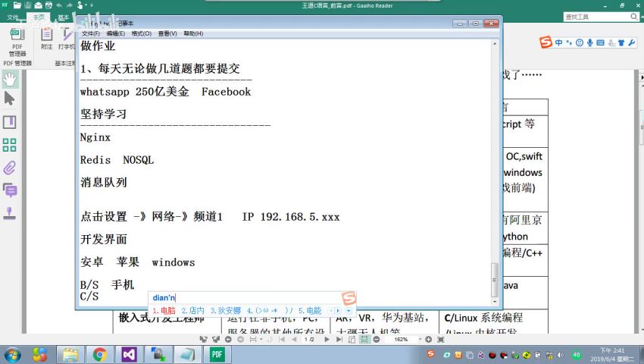
Task: Open Notepad 文件(F) menu
Action: [x=90, y=33]
